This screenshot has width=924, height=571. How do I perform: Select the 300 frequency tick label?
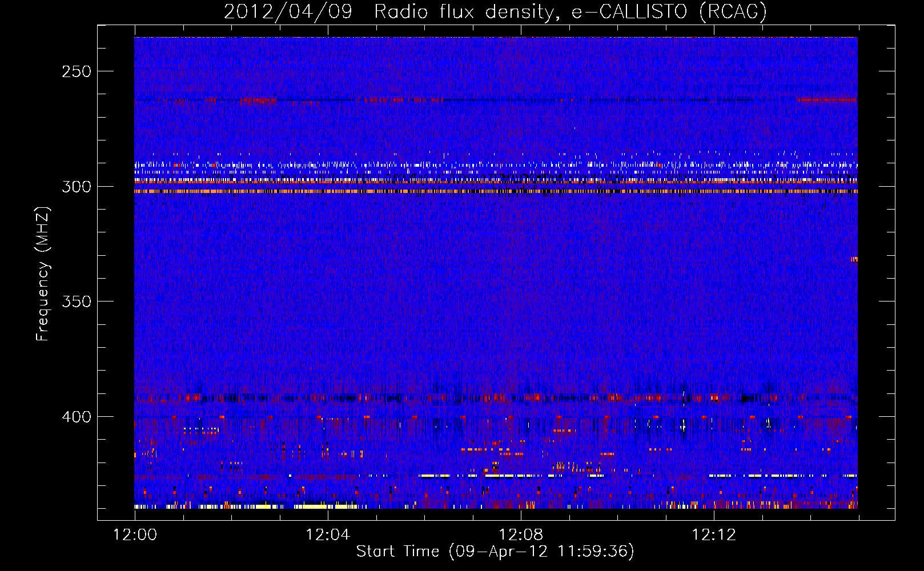(x=77, y=187)
